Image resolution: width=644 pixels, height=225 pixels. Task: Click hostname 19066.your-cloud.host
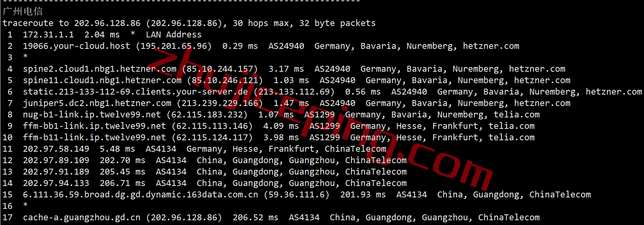point(76,46)
